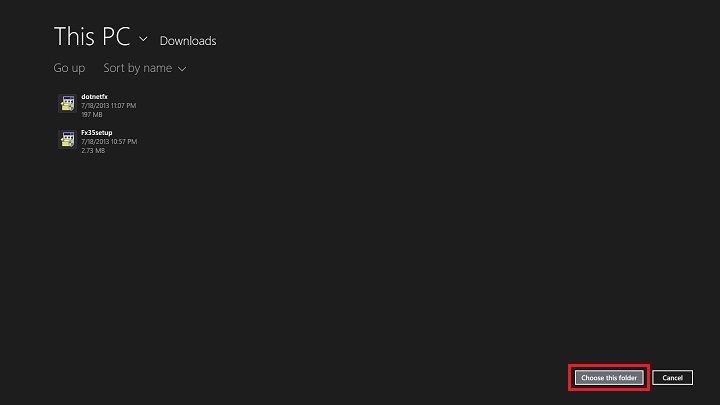Click the 2.73 MB file size text
Viewport: 720px width, 405px height.
pos(92,150)
